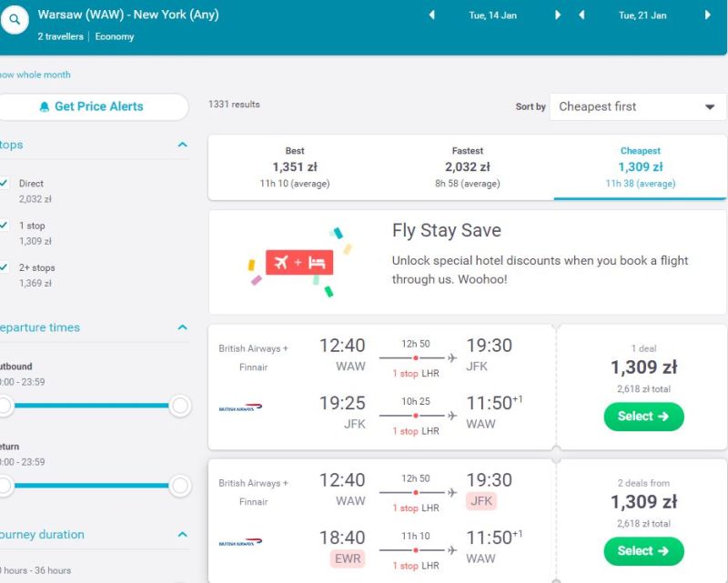Open the Show whole month link
The width and height of the screenshot is (728, 583).
(x=35, y=75)
